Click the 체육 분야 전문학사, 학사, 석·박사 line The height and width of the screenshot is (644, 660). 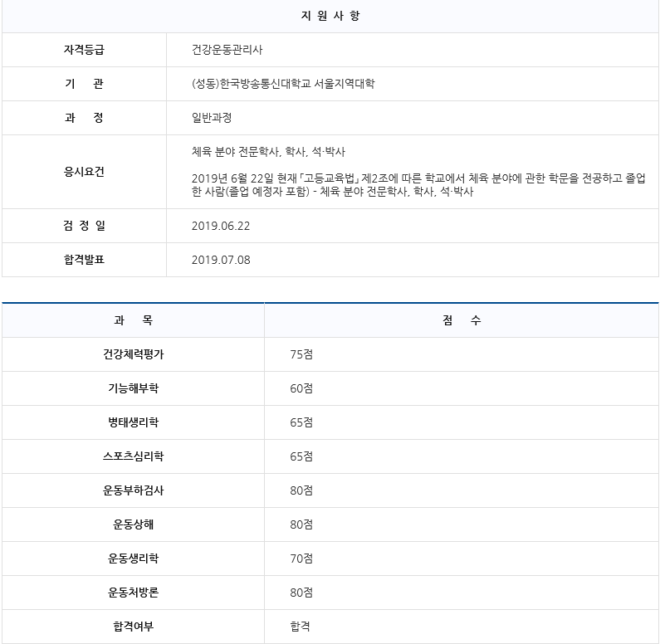pyautogui.click(x=268, y=151)
